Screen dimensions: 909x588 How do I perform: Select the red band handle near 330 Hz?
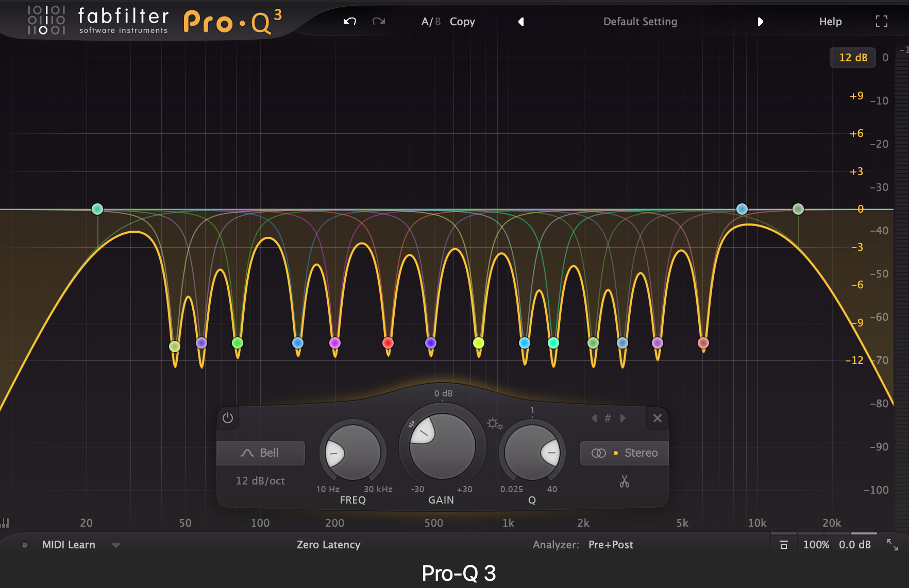pyautogui.click(x=388, y=343)
